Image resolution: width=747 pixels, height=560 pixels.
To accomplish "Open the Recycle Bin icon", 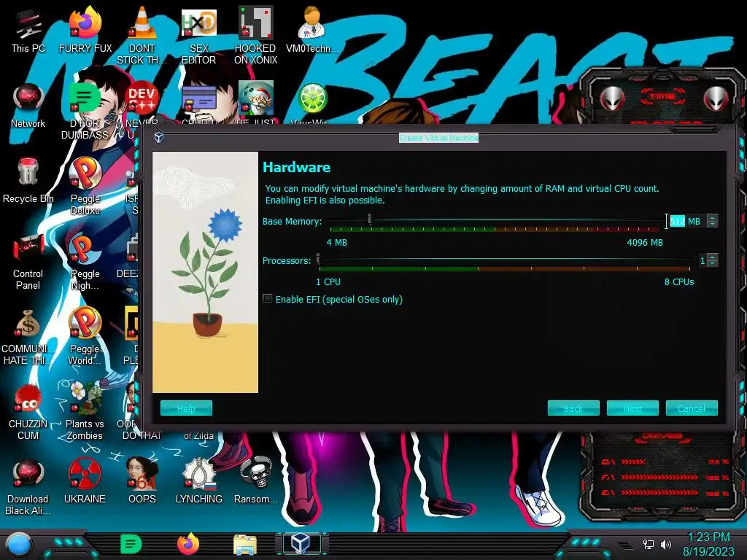I will pos(28,181).
